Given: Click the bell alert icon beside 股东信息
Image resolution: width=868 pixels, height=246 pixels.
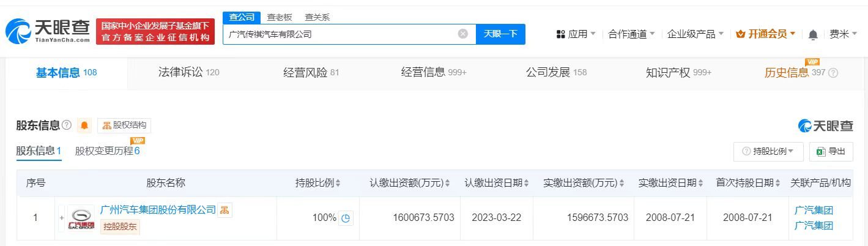Looking at the screenshot, I should 84,125.
